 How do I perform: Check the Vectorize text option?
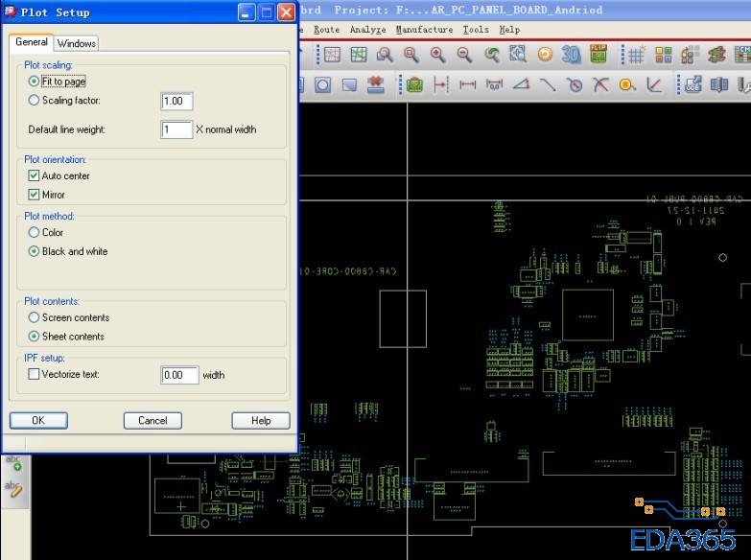[x=35, y=375]
